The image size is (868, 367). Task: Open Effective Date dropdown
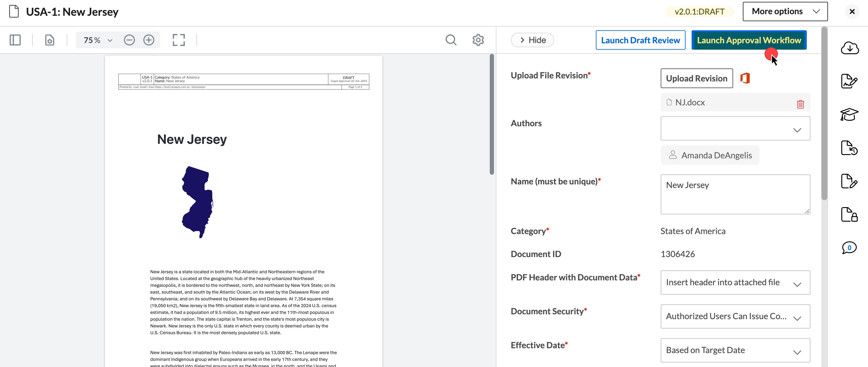(x=735, y=350)
